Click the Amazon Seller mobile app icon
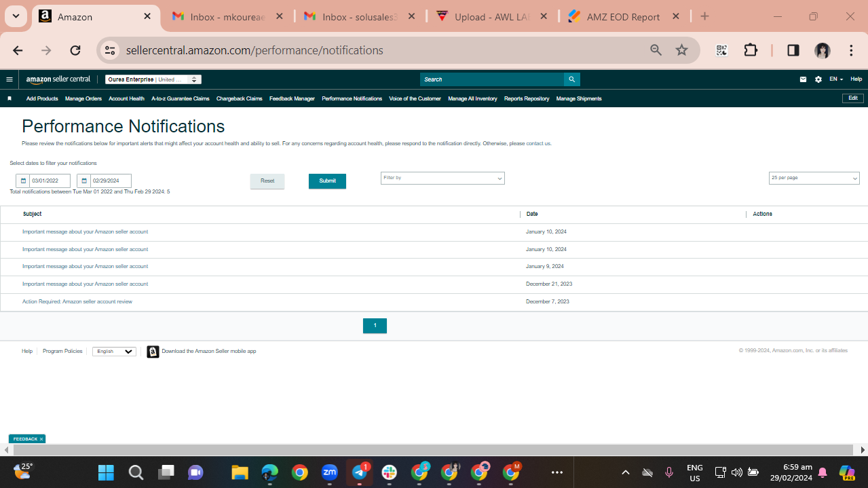 pos(153,352)
